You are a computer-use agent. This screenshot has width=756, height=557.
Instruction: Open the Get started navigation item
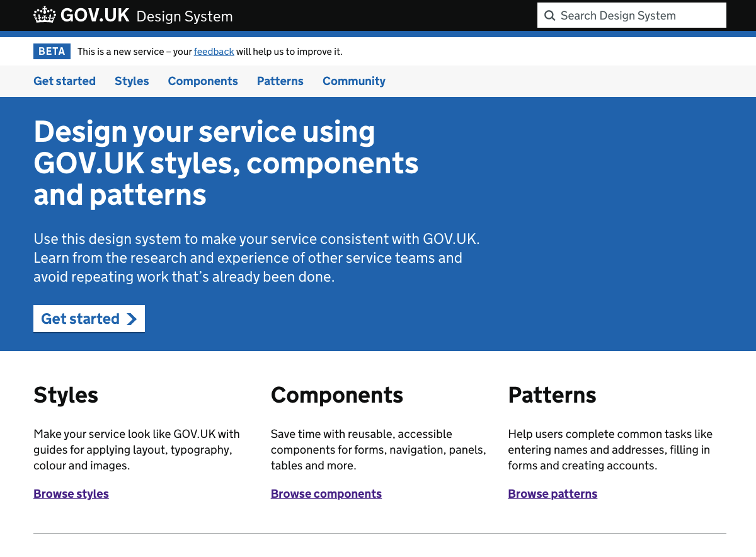pos(64,81)
